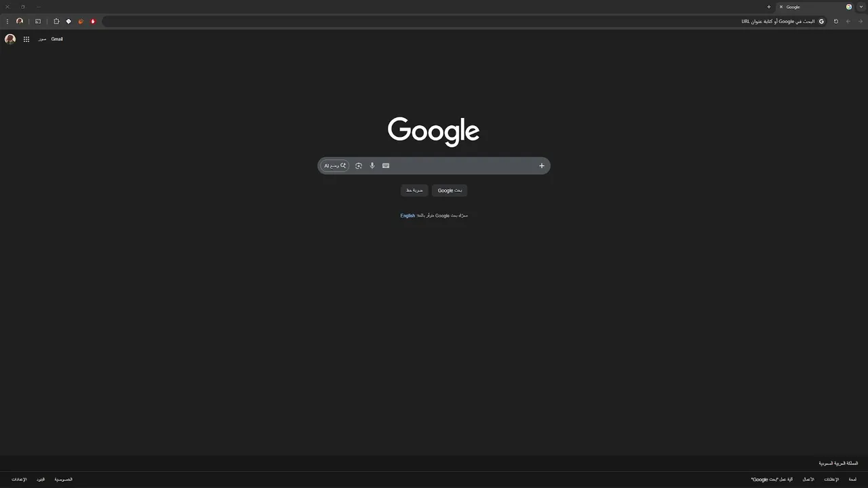The width and height of the screenshot is (868, 488).
Task: Switch Google language to English
Action: [408, 216]
